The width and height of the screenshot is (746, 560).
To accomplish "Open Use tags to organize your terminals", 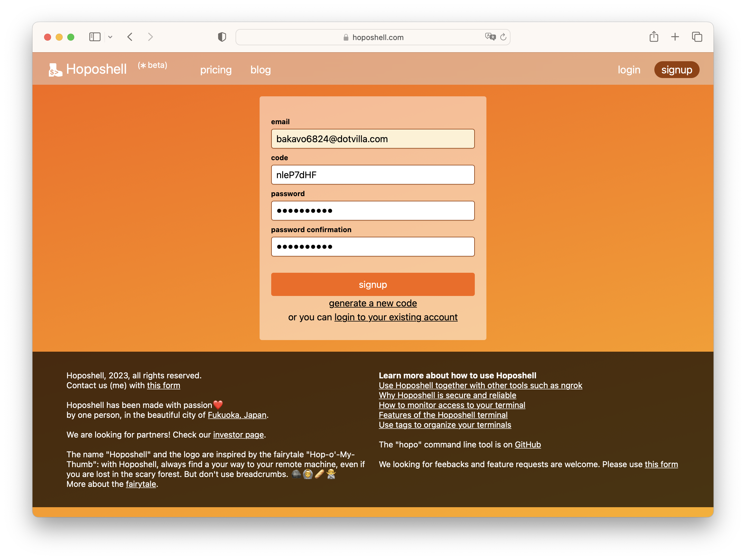I will pos(445,425).
